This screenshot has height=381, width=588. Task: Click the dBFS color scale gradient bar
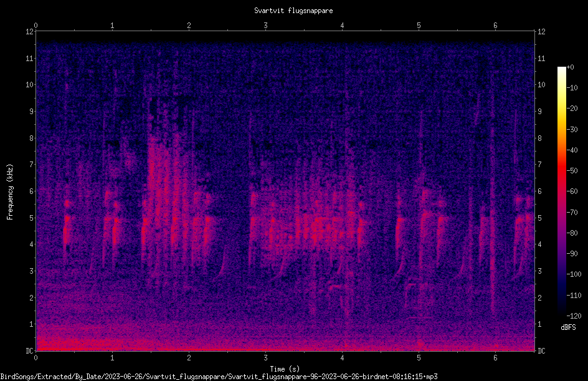pyautogui.click(x=562, y=191)
